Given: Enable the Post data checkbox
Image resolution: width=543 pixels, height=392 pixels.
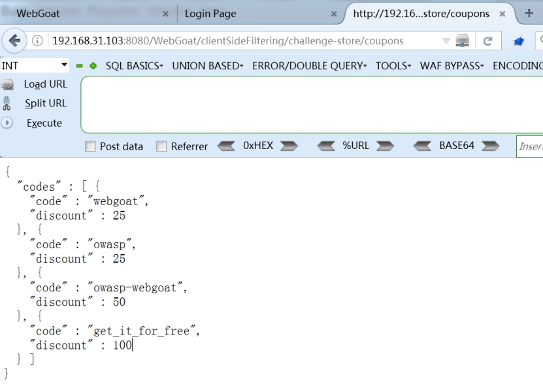Looking at the screenshot, I should [90, 146].
